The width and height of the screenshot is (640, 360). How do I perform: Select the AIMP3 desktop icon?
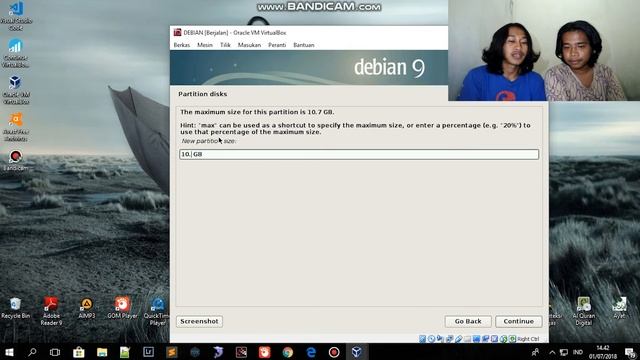point(87,308)
